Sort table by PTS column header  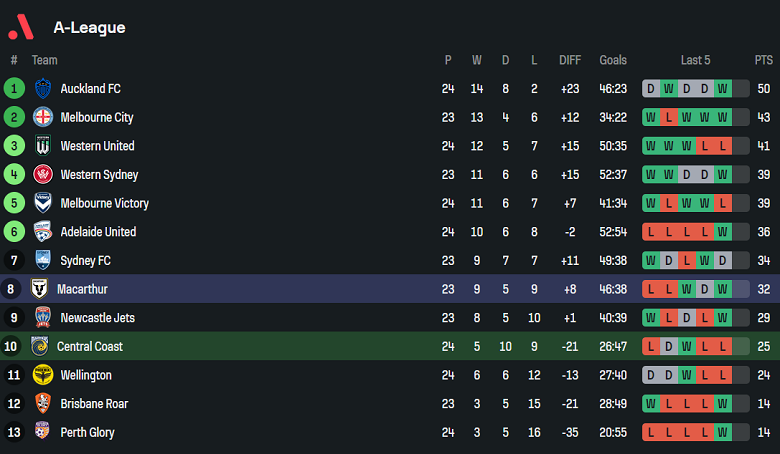764,60
